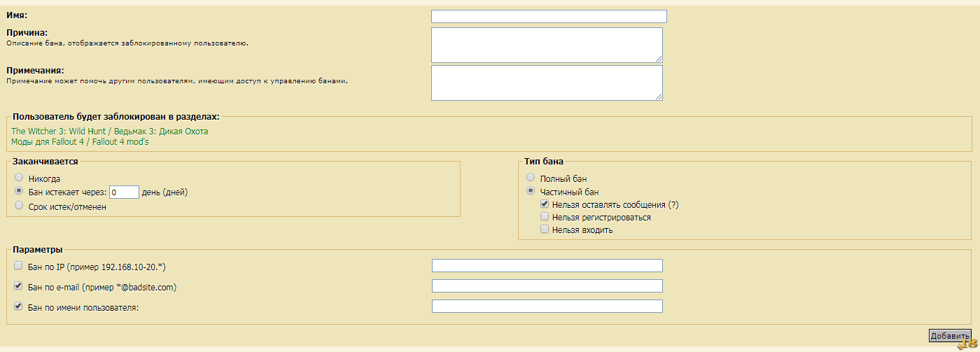Click the username ban input field

pos(547,306)
